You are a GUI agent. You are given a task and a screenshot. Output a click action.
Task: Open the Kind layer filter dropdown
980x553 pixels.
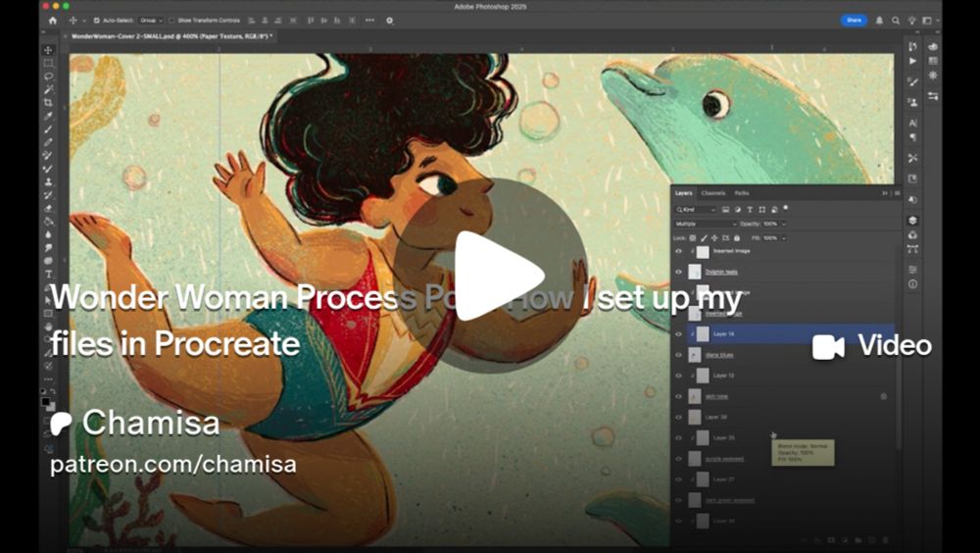pyautogui.click(x=696, y=210)
